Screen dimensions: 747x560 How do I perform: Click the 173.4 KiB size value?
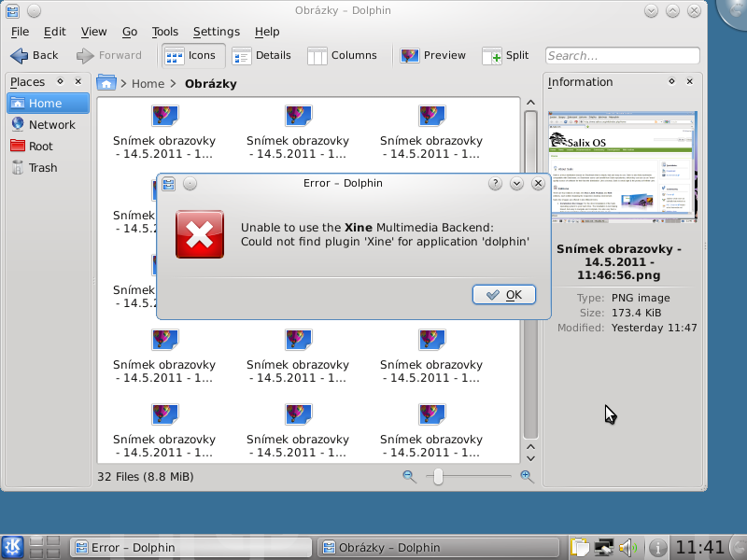[636, 313]
